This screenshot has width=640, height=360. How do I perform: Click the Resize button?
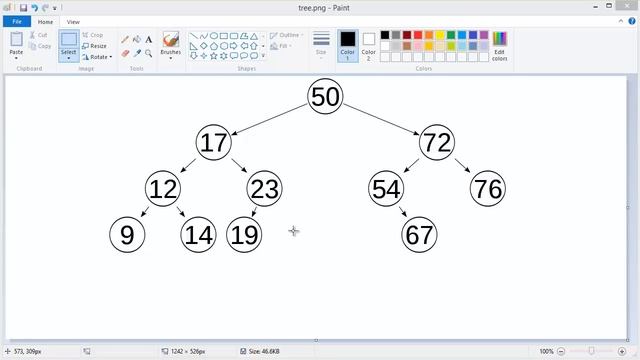[x=94, y=46]
